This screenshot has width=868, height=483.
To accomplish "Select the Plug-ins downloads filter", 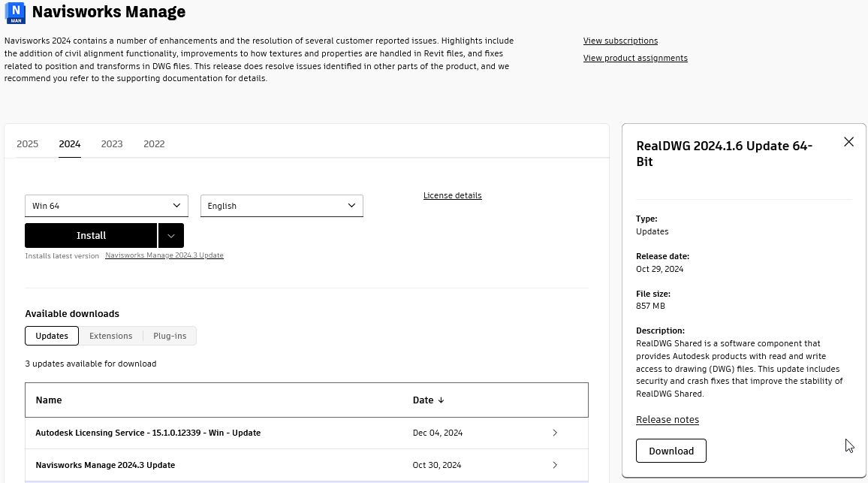I will click(x=170, y=336).
